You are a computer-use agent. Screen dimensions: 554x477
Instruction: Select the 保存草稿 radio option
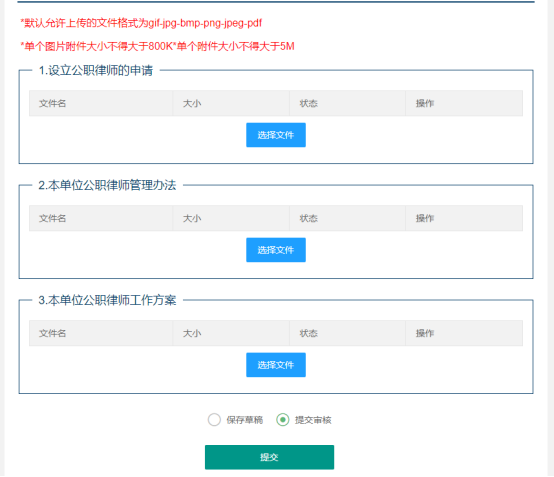214,420
